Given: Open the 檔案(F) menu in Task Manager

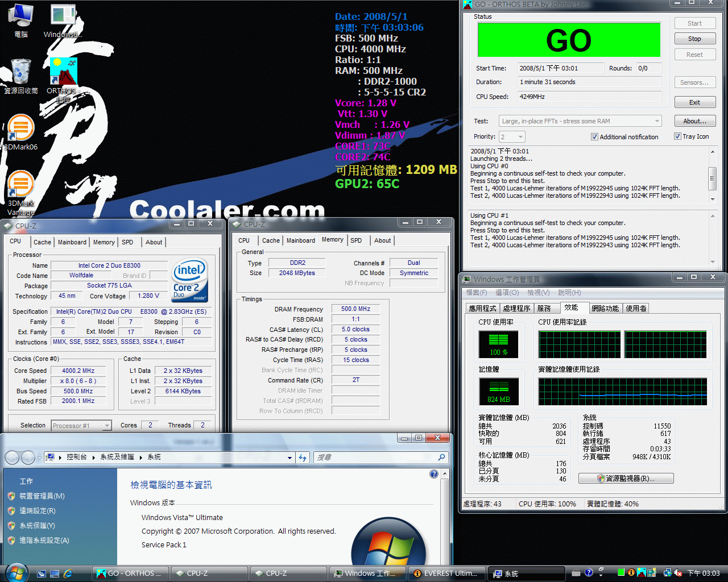Looking at the screenshot, I should point(477,293).
